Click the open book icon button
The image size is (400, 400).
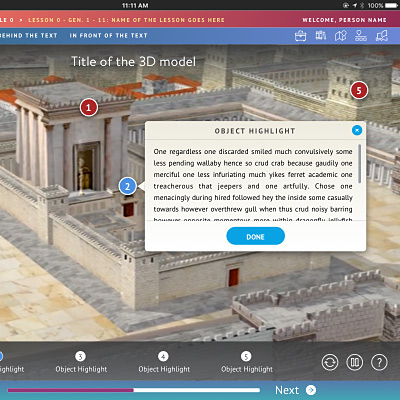pyautogui.click(x=355, y=362)
